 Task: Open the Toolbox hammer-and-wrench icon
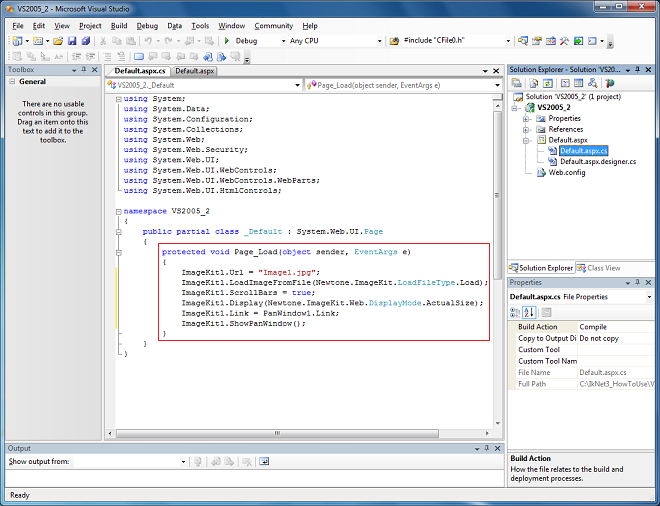coord(564,41)
